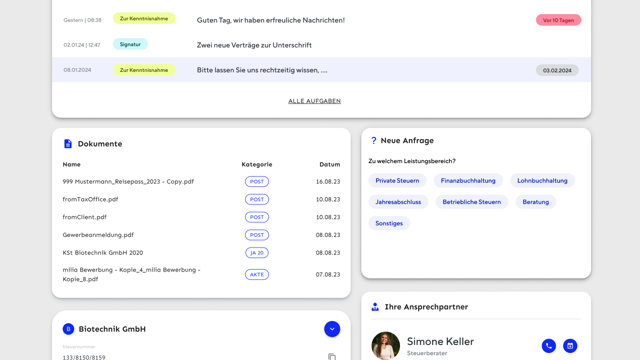The height and width of the screenshot is (360, 640).
Task: Click the Signatur tag
Action: (x=130, y=44)
